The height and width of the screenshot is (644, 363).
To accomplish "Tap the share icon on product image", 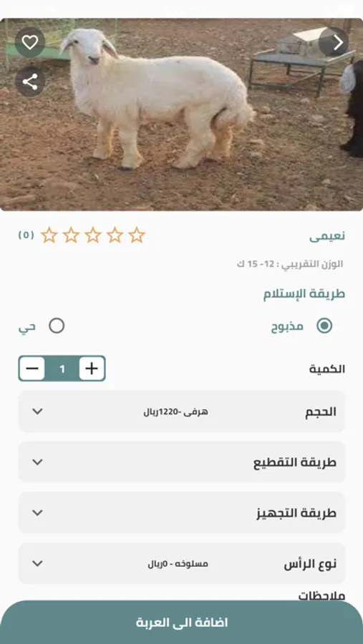I will pyautogui.click(x=30, y=82).
